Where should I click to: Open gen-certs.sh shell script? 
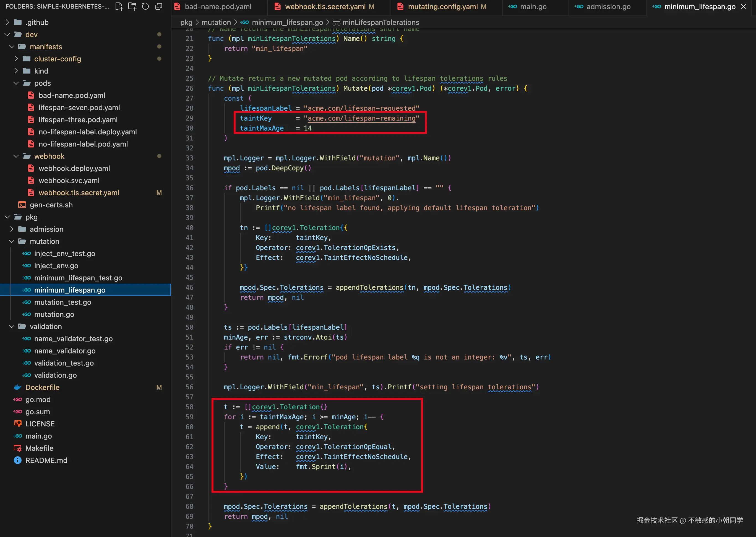tap(51, 205)
